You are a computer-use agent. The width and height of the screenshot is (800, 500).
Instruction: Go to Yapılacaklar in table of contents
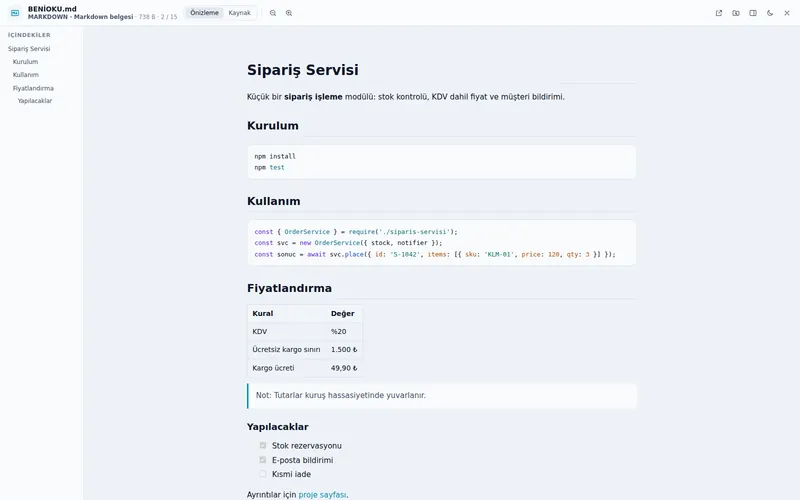35,101
